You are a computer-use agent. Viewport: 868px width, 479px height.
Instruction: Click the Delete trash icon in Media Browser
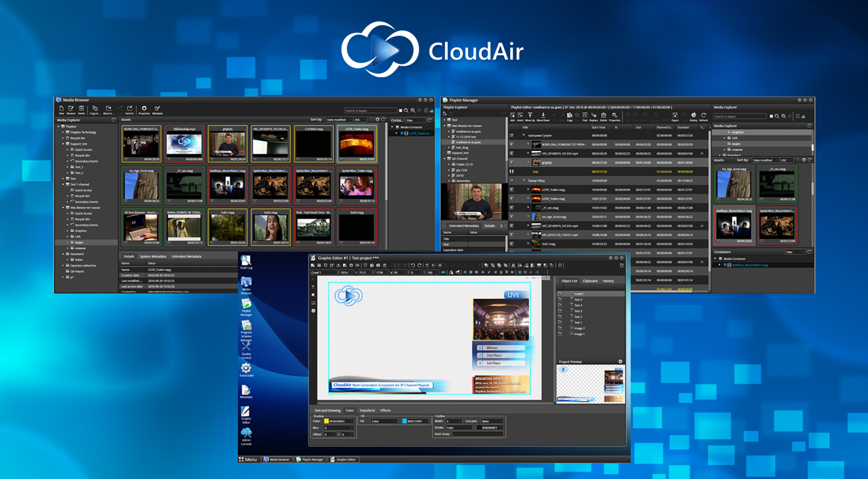(x=81, y=108)
